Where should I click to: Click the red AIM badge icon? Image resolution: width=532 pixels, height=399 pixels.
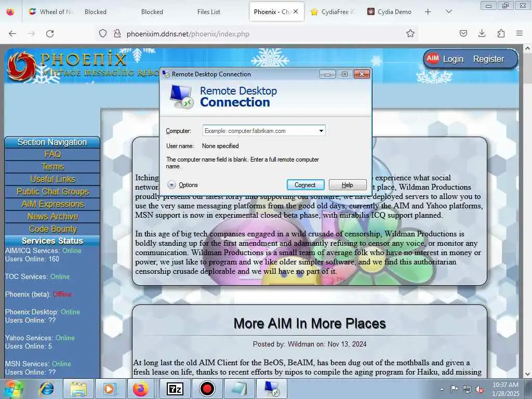[x=433, y=58]
